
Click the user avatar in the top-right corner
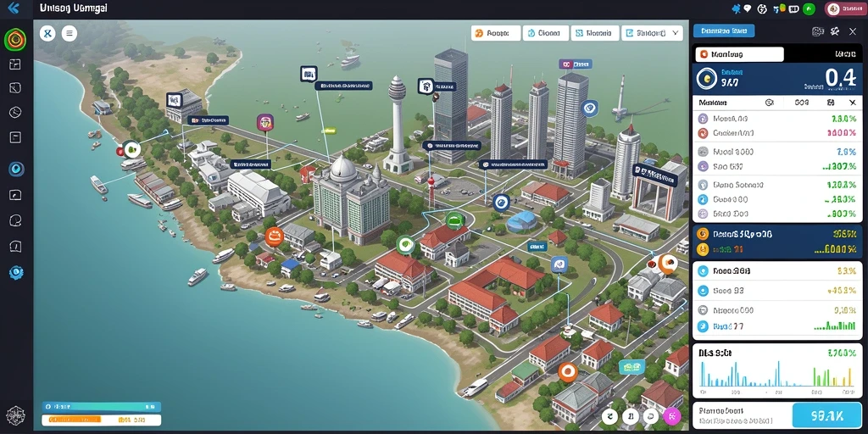833,8
